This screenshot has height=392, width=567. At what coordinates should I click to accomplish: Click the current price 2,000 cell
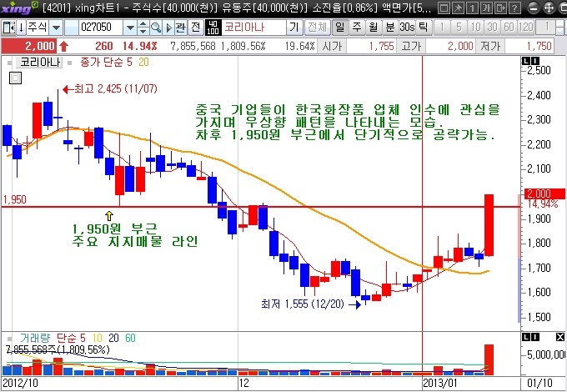click(29, 46)
